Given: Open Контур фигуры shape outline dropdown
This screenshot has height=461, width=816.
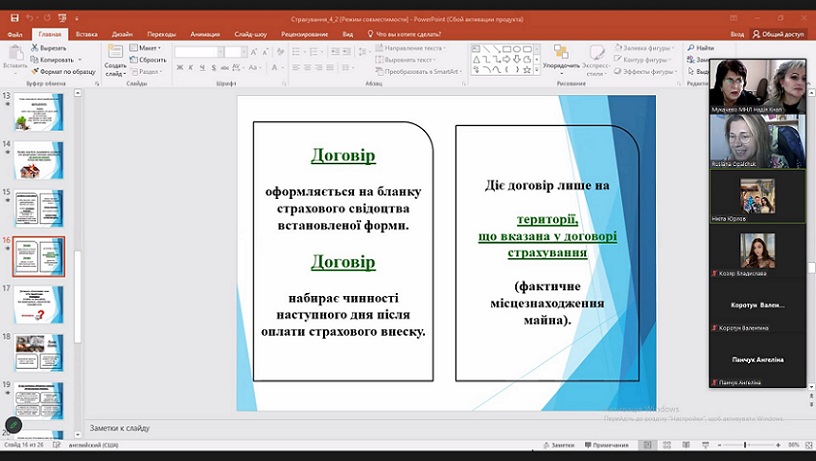Looking at the screenshot, I should click(644, 60).
